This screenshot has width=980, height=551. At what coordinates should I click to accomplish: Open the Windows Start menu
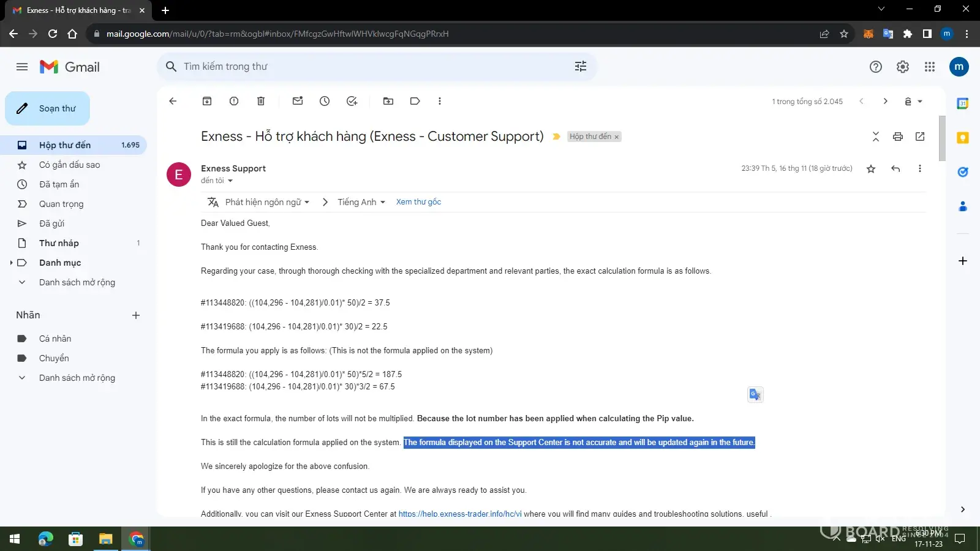click(x=15, y=539)
